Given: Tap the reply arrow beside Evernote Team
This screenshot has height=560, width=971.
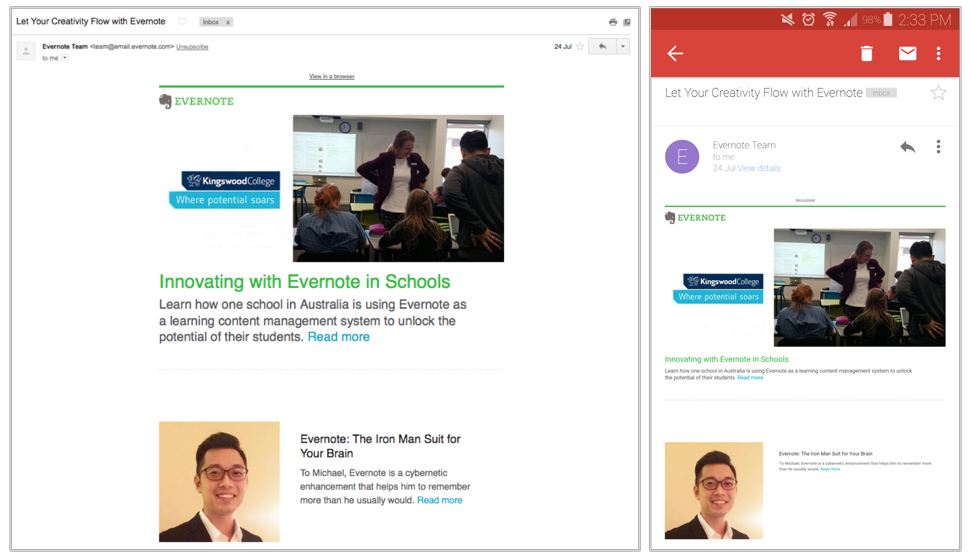Looking at the screenshot, I should pyautogui.click(x=907, y=147).
